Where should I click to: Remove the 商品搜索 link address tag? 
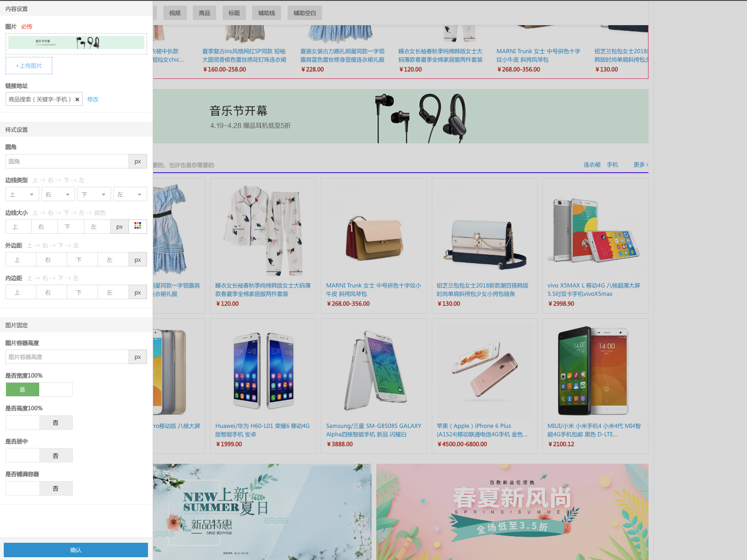(77, 99)
